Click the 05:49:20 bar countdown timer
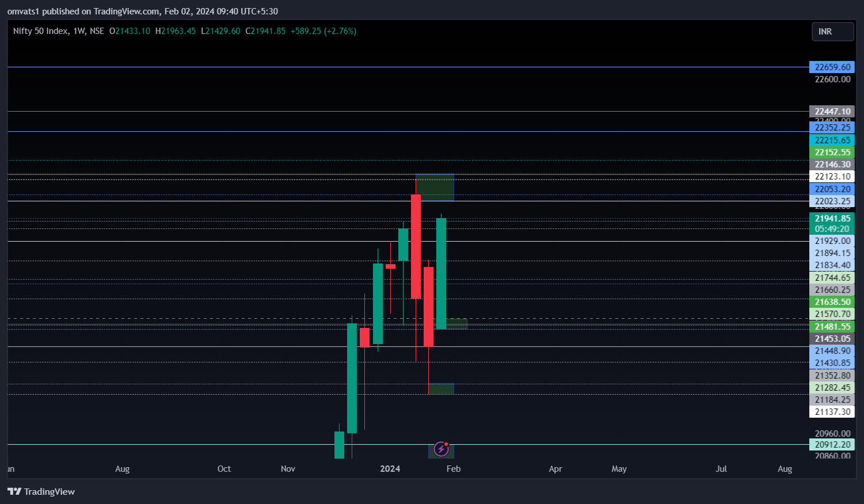The height and width of the screenshot is (504, 864). point(832,229)
